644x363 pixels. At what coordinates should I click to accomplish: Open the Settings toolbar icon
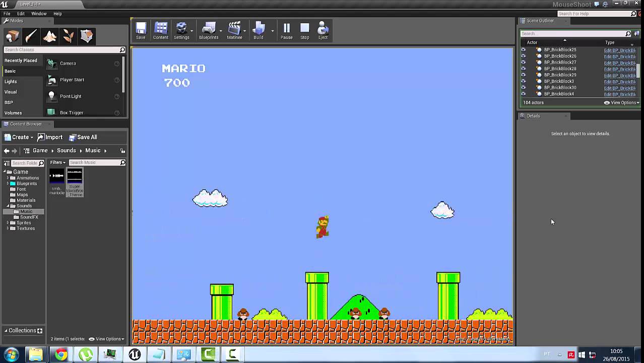tap(181, 30)
